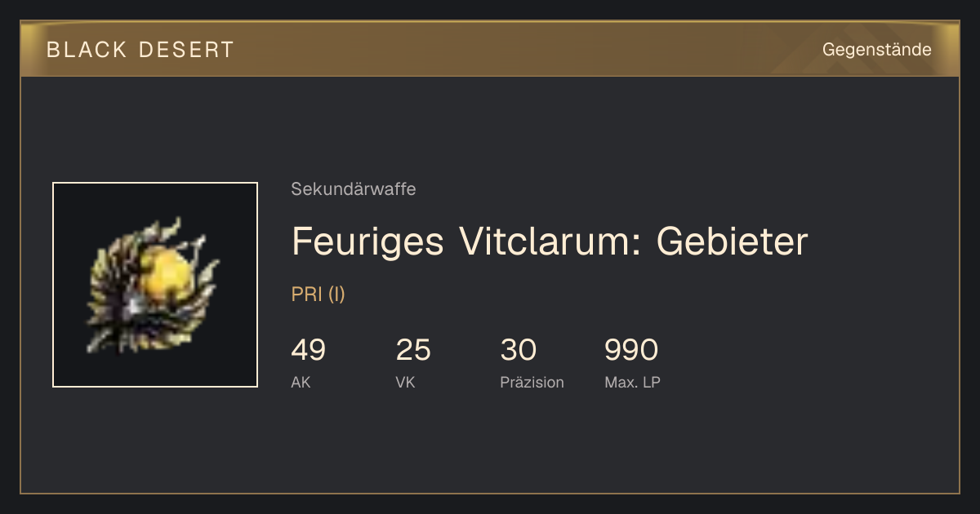Click the Feuriges Vitclarum item icon

tap(154, 285)
